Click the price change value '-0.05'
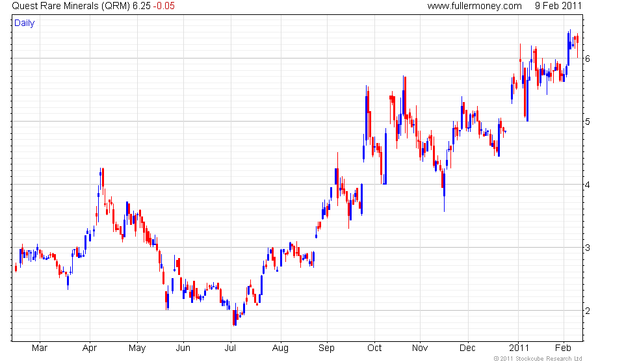Screen dimensions: 637x364 [164, 6]
